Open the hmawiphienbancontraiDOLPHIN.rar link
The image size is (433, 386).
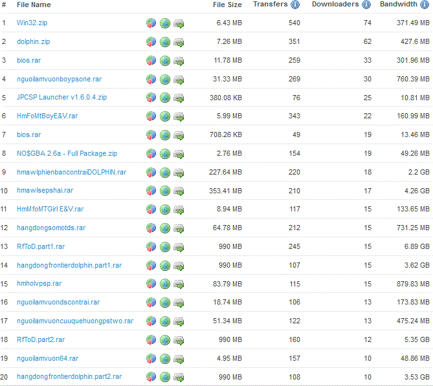tap(71, 172)
